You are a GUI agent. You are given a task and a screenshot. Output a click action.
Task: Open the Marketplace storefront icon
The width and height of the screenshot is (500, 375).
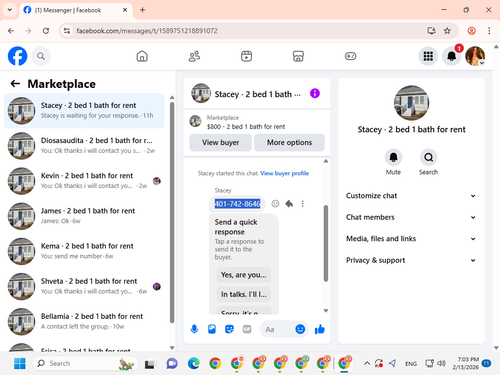coord(298,56)
